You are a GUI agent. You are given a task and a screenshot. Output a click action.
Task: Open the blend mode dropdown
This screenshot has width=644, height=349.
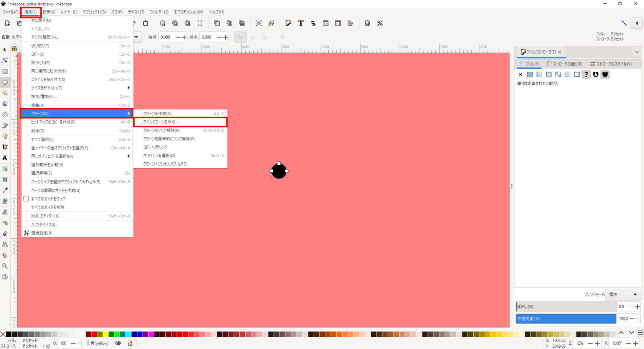[x=623, y=294]
